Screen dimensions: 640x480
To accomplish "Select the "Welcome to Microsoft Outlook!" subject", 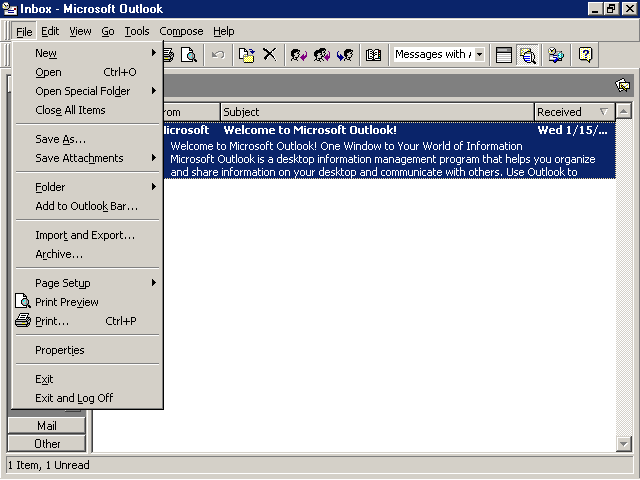I will pos(310,130).
